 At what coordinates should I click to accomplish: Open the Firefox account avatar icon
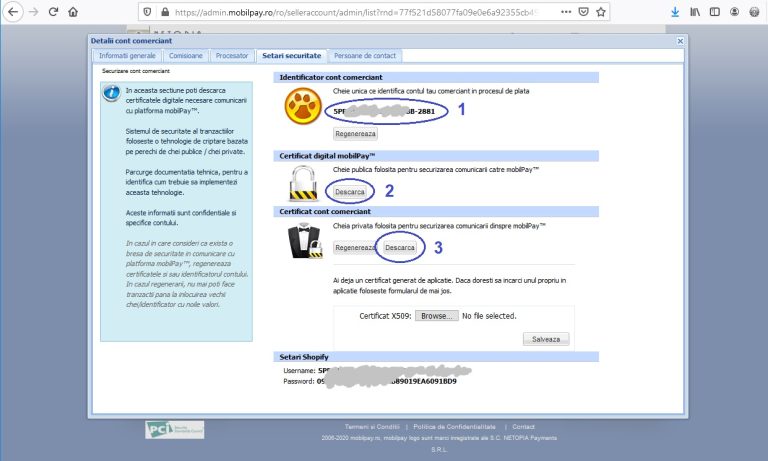tap(734, 12)
